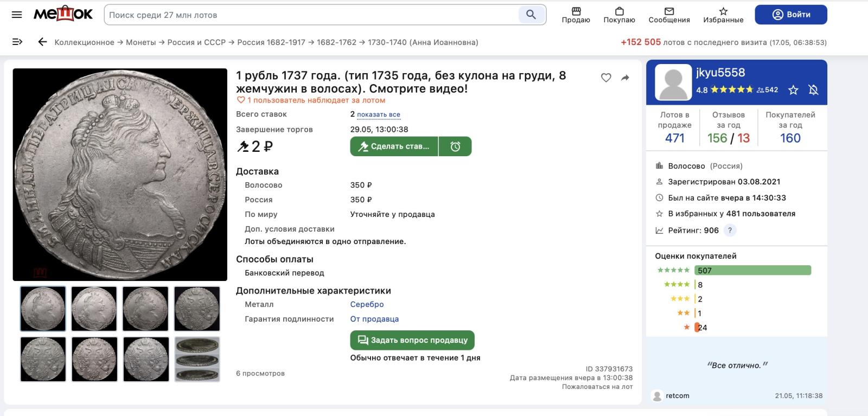
Task: Open the Продаю section
Action: click(x=576, y=15)
